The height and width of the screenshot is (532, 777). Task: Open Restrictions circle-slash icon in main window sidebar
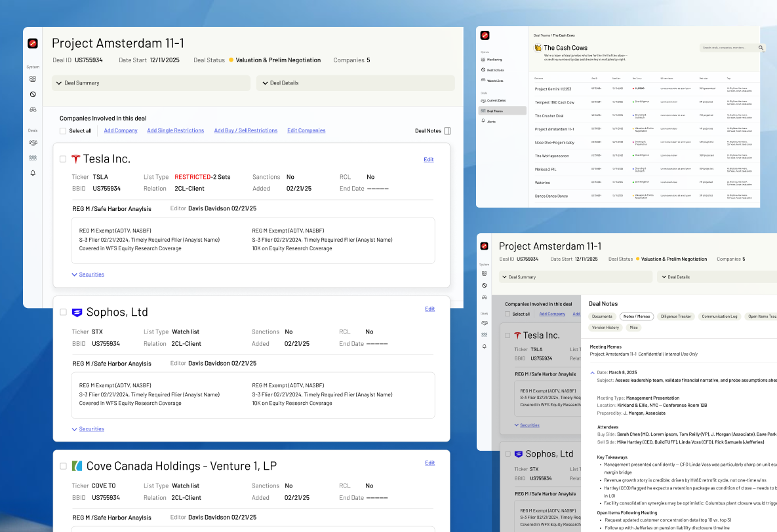click(33, 94)
